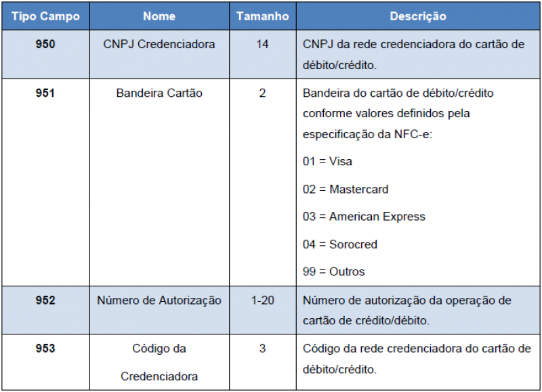Click the size value 14

click(x=262, y=44)
